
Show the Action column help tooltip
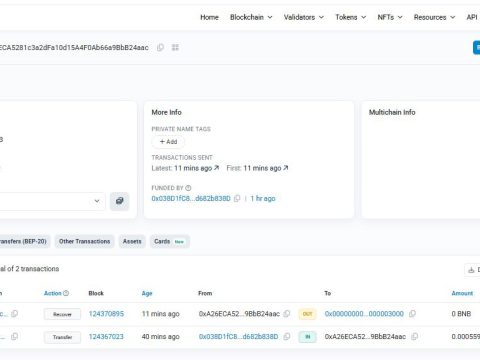(66, 293)
